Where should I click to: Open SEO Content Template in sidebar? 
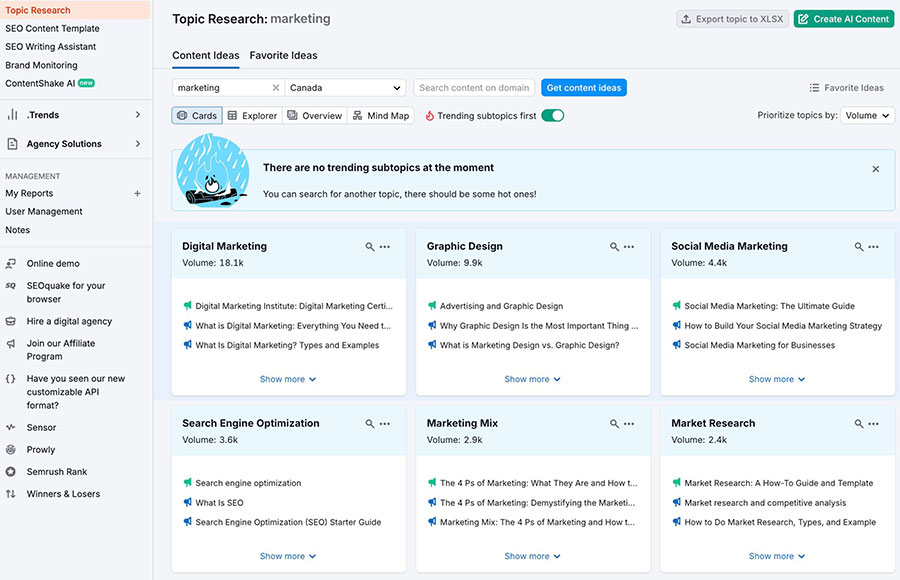(x=52, y=29)
